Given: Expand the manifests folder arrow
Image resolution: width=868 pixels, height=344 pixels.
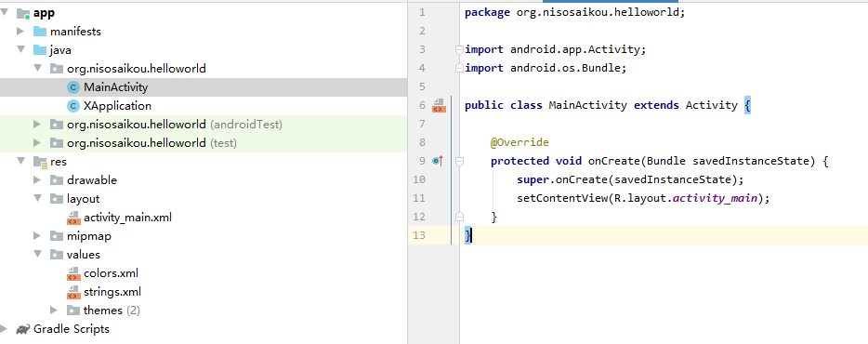Looking at the screenshot, I should pos(21,31).
